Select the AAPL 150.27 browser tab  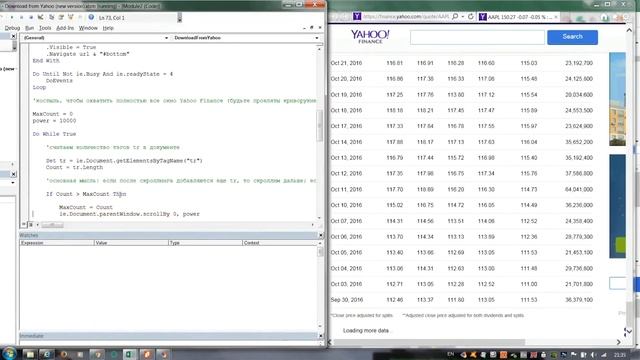[x=518, y=17]
